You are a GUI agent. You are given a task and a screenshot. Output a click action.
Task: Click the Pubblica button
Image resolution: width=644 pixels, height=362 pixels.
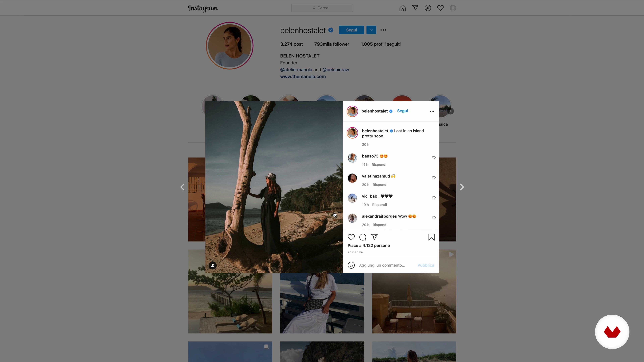[425, 265]
